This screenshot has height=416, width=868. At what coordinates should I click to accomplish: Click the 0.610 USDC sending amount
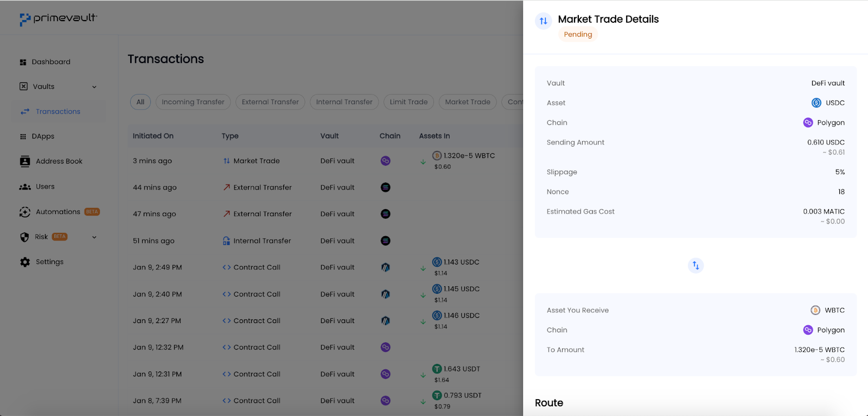click(x=826, y=142)
